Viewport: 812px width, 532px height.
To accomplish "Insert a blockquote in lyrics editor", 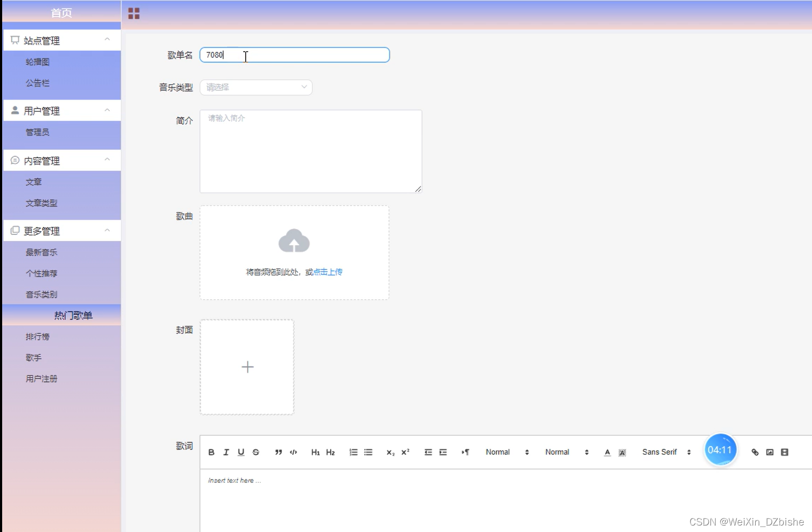I will [x=278, y=452].
